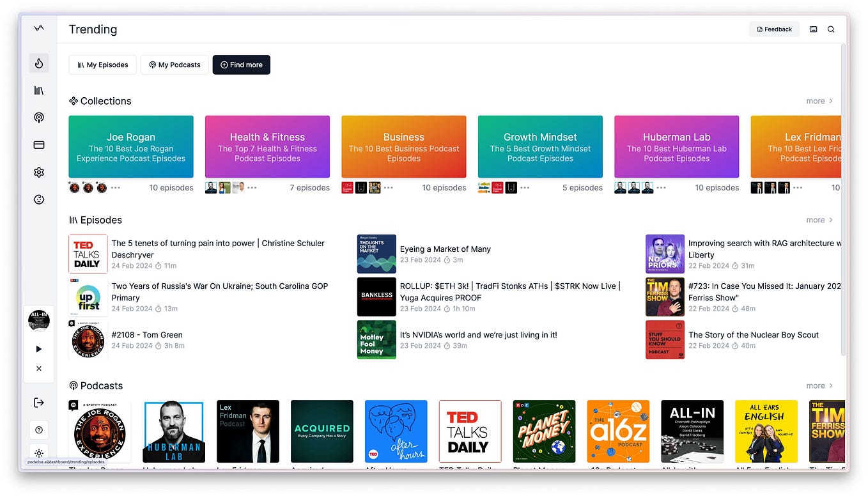
Task: Select the Find more button
Action: click(241, 65)
